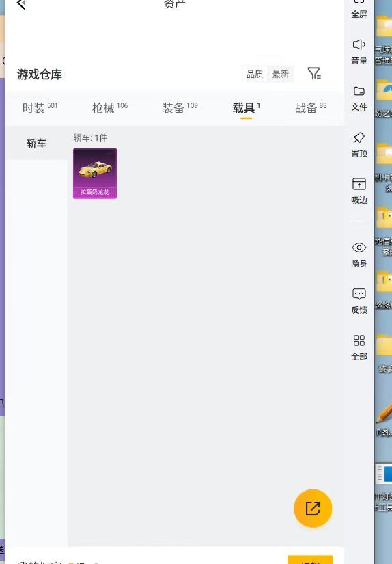The height and width of the screenshot is (564, 392).
Task: Click the 轿车: 1件 count label
Action: coord(90,138)
